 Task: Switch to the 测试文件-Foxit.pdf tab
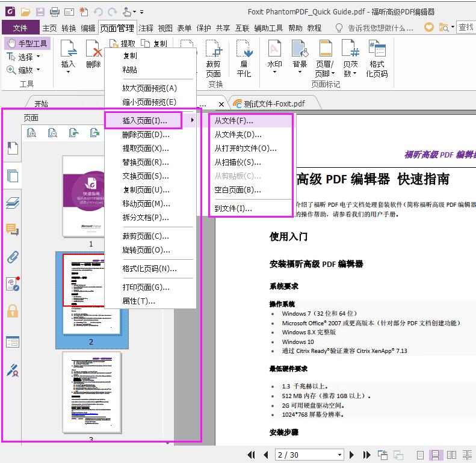274,103
